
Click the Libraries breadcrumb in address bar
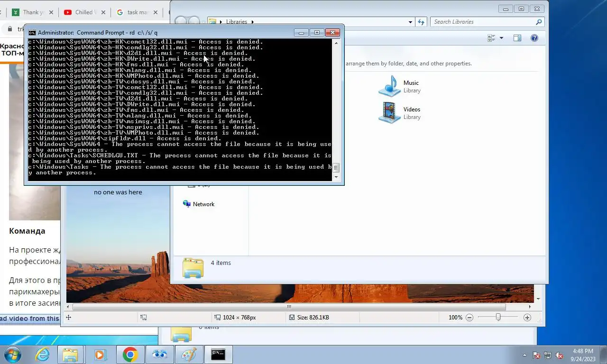(x=237, y=22)
